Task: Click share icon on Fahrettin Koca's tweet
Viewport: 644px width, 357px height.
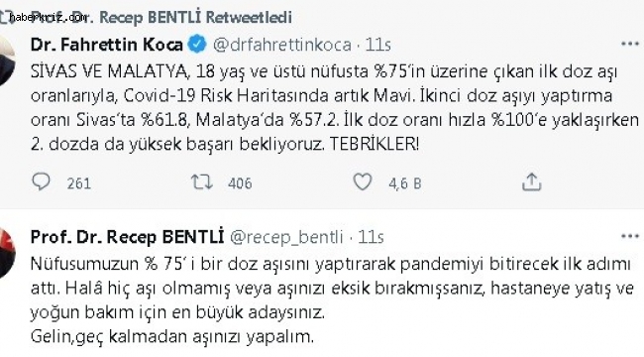Action: point(531,181)
